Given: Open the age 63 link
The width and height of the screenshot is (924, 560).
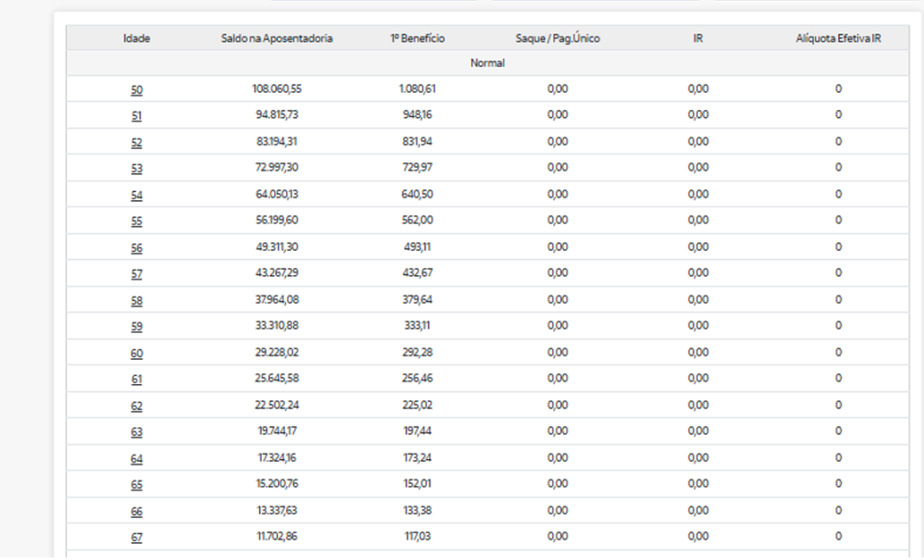Looking at the screenshot, I should (136, 432).
